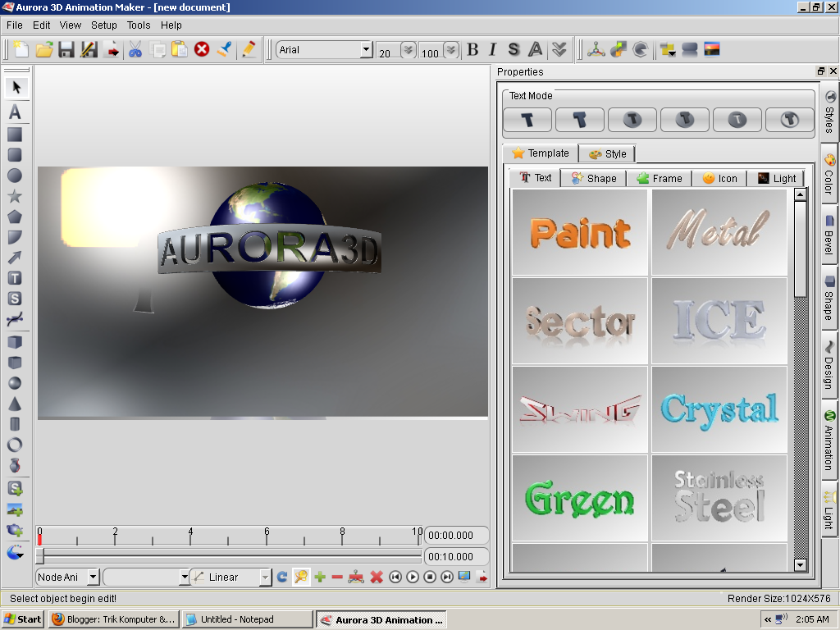Toggle Italic text formatting
Screen dimensions: 840x630
492,50
